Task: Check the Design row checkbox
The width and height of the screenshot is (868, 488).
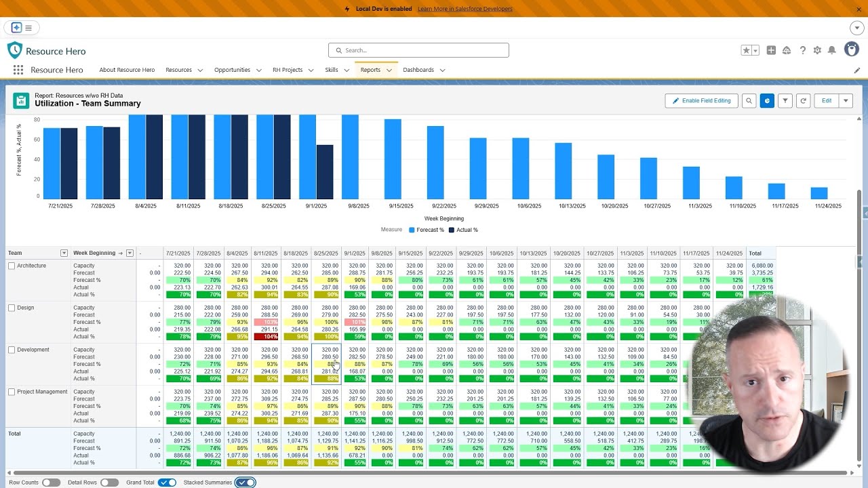Action: (x=12, y=308)
